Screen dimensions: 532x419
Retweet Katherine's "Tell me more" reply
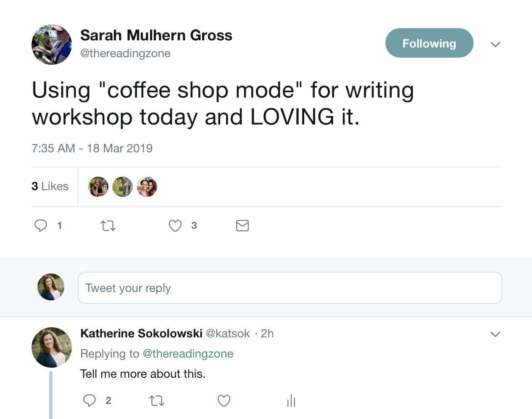click(x=157, y=400)
